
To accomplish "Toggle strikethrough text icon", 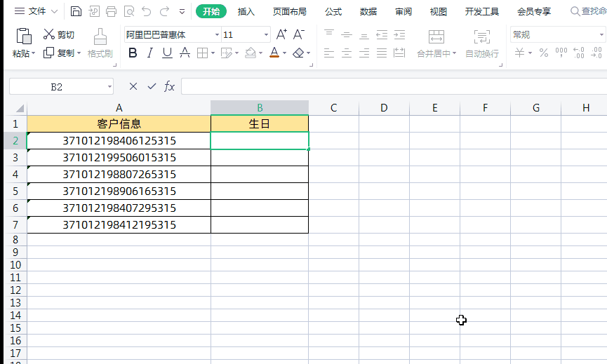I will (185, 53).
